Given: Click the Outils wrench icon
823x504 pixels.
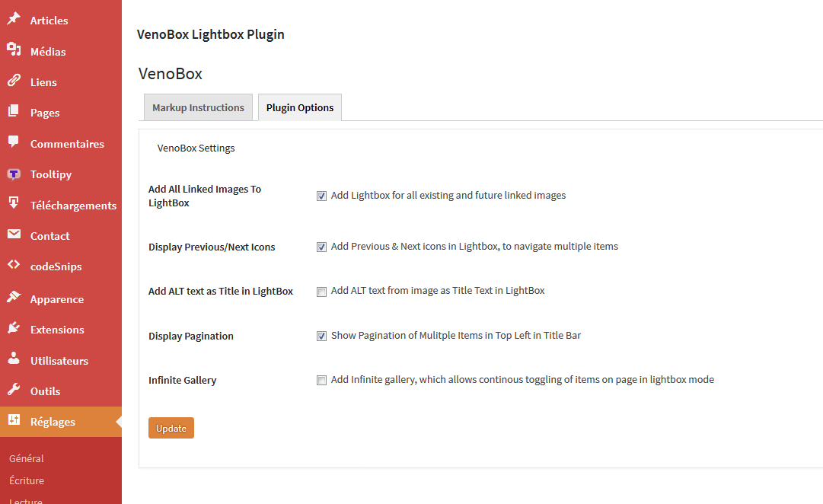Looking at the screenshot, I should coord(14,390).
